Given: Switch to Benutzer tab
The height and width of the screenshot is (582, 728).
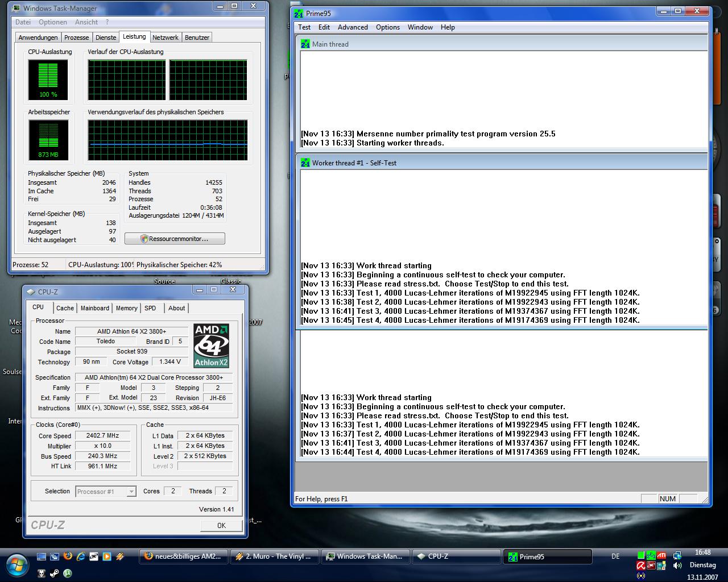Looking at the screenshot, I should coord(197,38).
